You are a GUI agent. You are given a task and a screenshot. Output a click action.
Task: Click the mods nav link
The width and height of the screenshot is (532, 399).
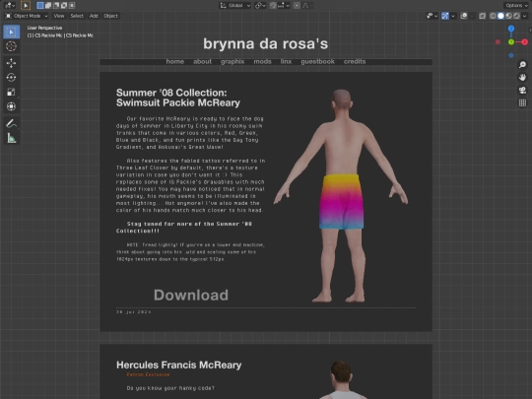(x=263, y=61)
